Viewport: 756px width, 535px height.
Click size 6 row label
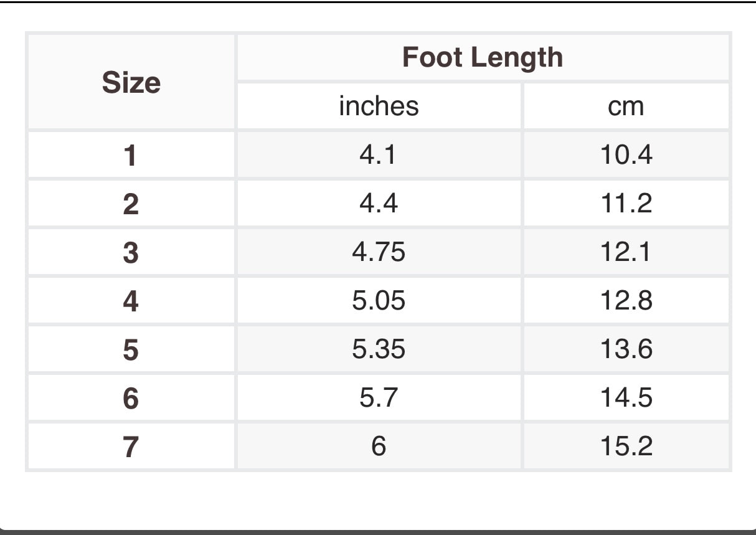click(131, 397)
